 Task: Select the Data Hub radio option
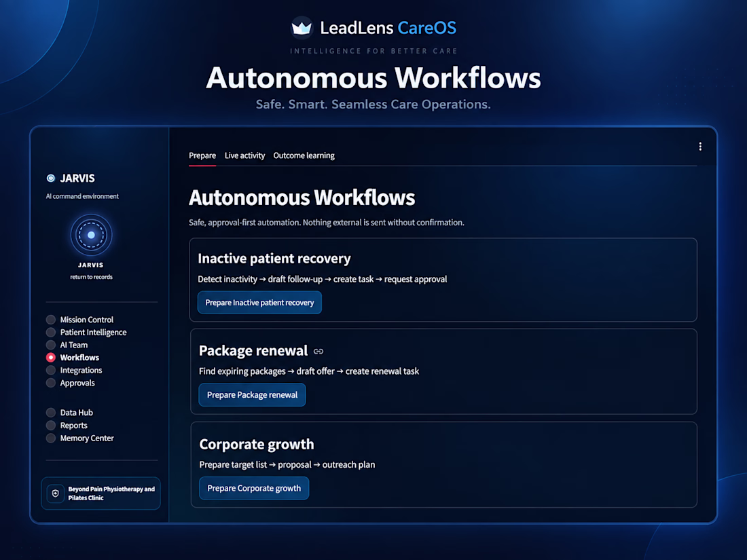[50, 413]
